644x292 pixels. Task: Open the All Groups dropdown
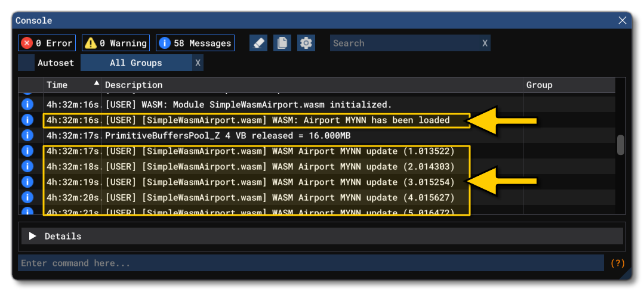(136, 63)
